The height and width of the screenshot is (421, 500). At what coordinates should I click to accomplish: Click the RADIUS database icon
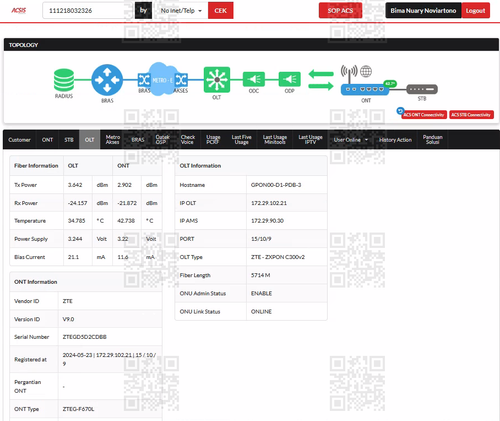[64, 80]
